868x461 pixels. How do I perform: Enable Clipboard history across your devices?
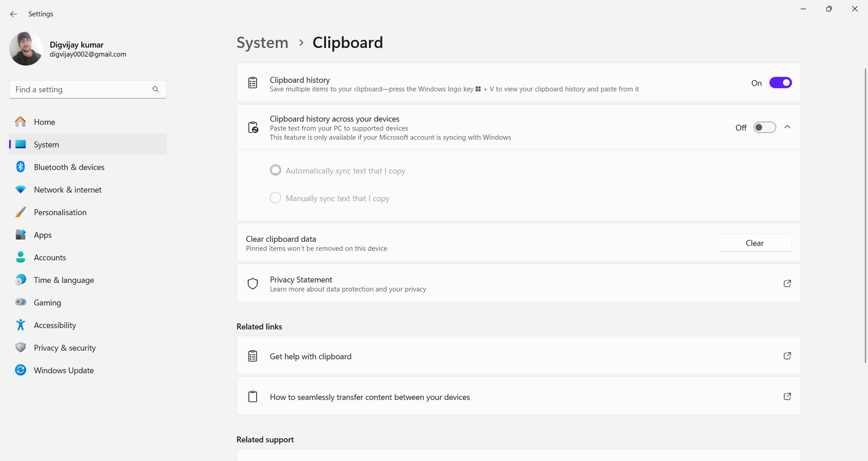[x=764, y=127]
